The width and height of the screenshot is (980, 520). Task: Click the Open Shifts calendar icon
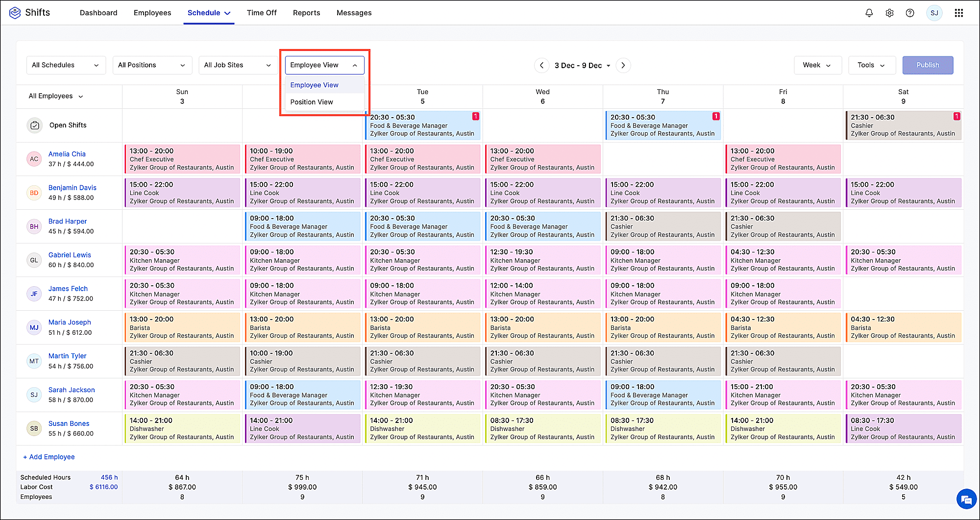34,125
